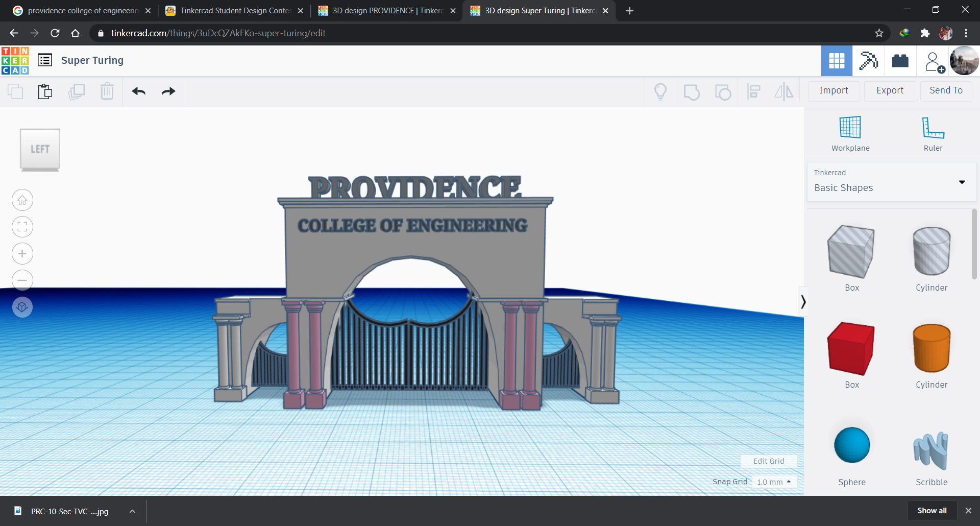Viewport: 980px width, 526px height.
Task: Open Chrome three-dot menu
Action: (966, 33)
